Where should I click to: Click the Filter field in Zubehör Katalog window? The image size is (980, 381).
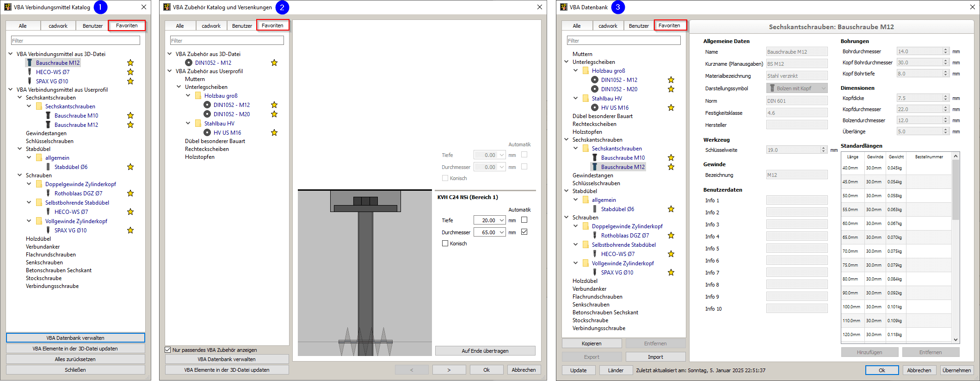227,41
